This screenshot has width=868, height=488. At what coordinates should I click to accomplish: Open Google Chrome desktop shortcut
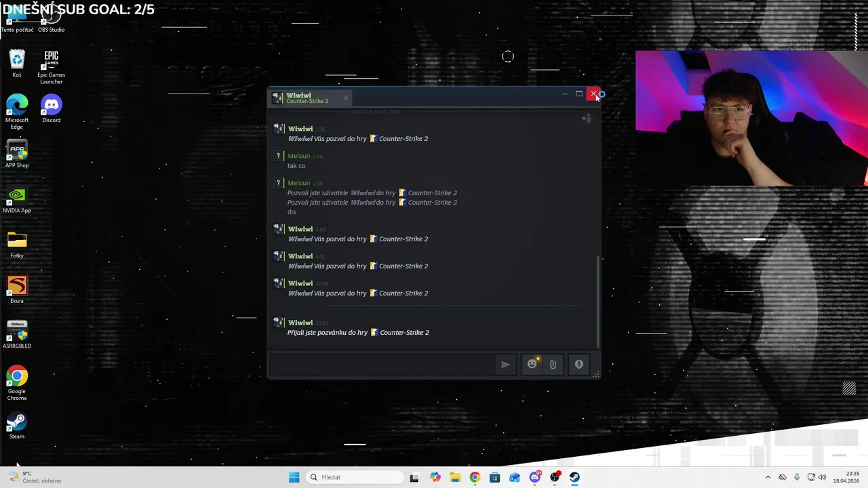click(17, 384)
